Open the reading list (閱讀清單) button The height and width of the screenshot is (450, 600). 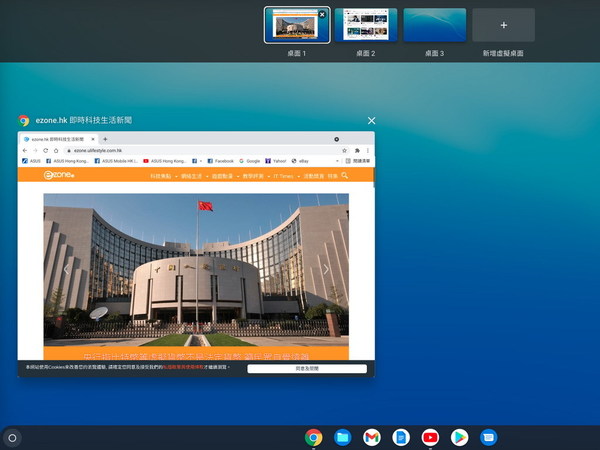click(x=358, y=161)
